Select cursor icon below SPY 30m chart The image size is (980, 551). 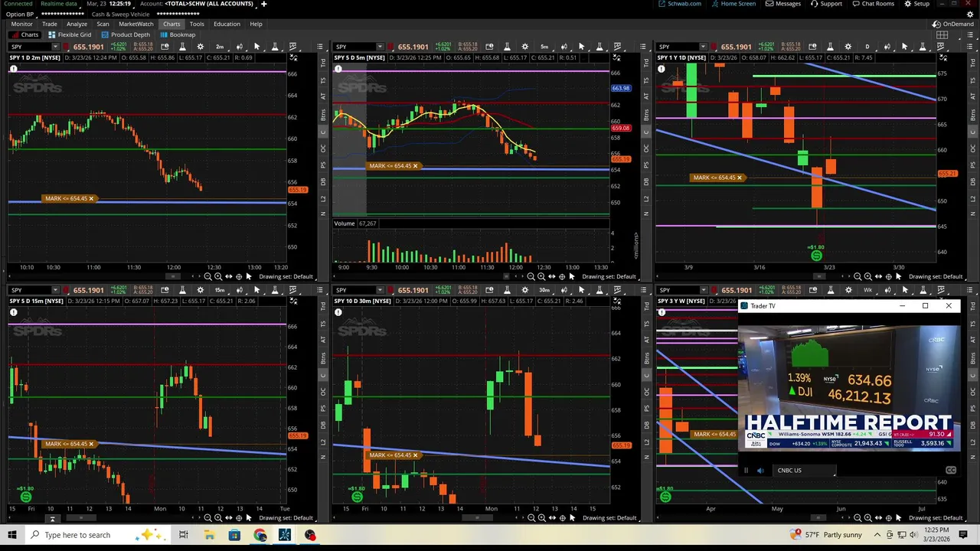pyautogui.click(x=572, y=518)
